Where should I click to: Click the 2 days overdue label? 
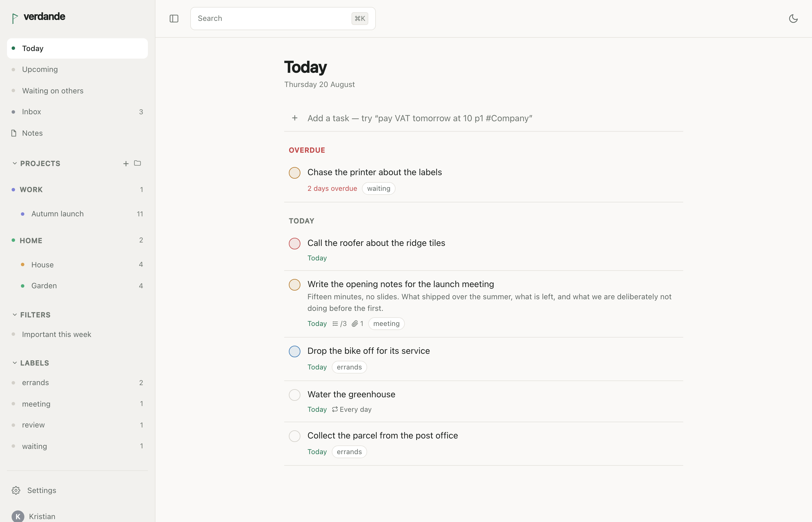[x=332, y=188]
